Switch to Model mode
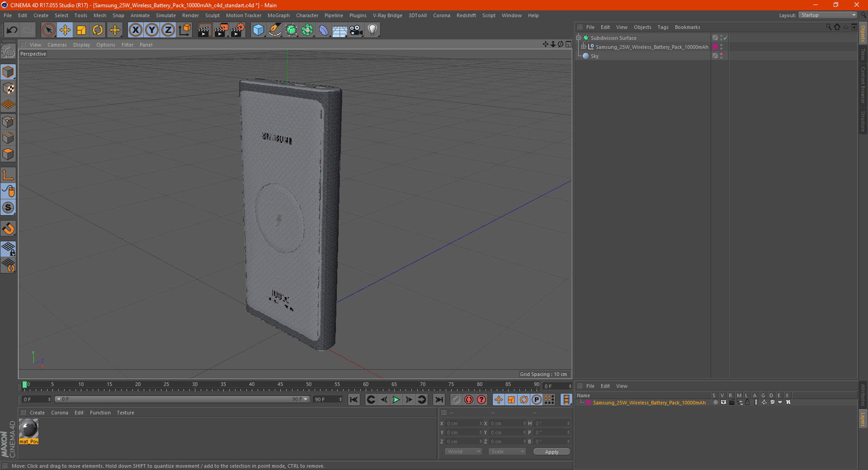Viewport: 868px width, 470px height. point(8,72)
